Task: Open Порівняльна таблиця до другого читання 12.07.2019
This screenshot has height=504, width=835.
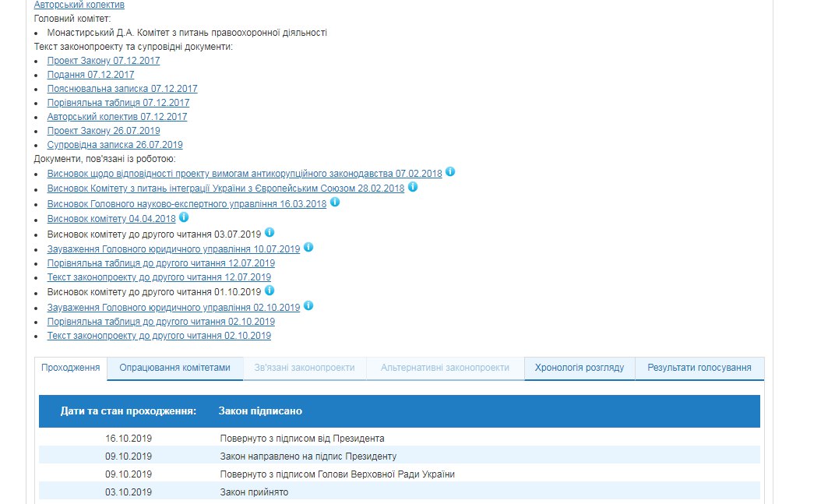Action: 160,263
